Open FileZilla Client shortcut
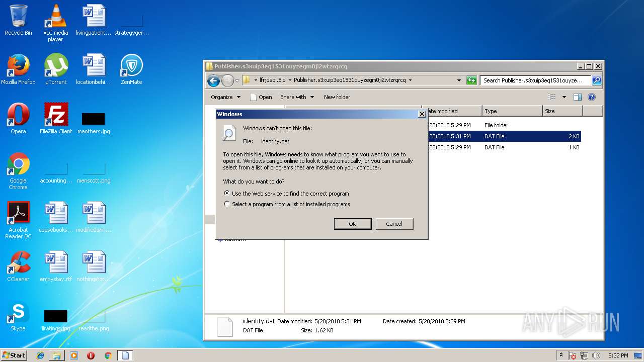This screenshot has height=362, width=644. click(56, 119)
